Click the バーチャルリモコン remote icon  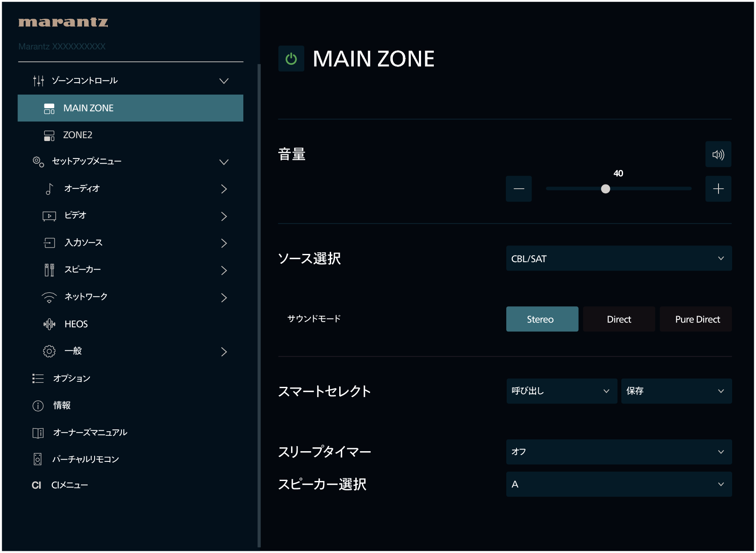click(x=38, y=459)
